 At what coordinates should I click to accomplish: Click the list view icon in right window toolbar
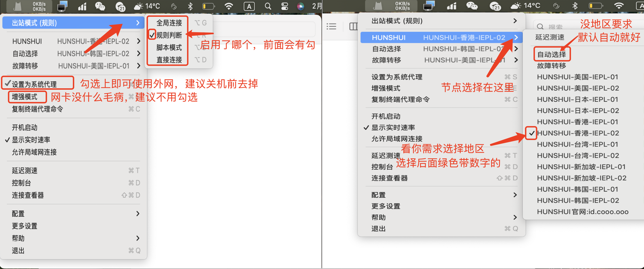[x=331, y=26]
